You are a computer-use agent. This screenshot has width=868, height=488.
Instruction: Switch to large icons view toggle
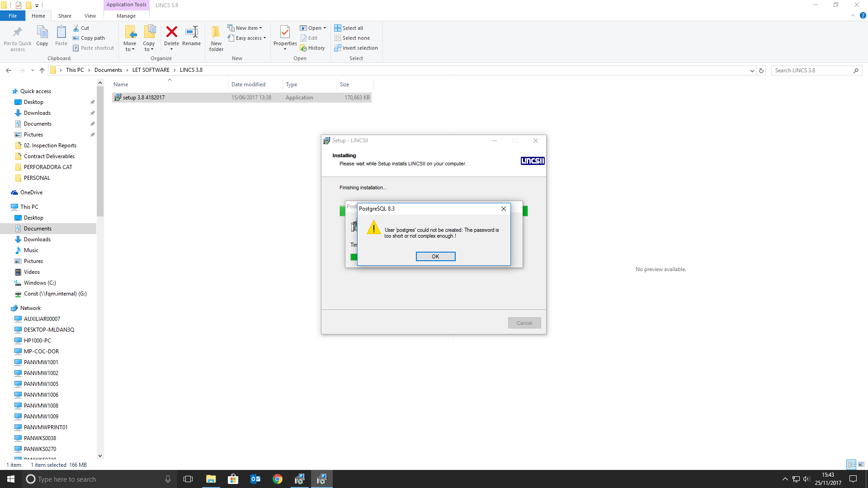(861, 465)
